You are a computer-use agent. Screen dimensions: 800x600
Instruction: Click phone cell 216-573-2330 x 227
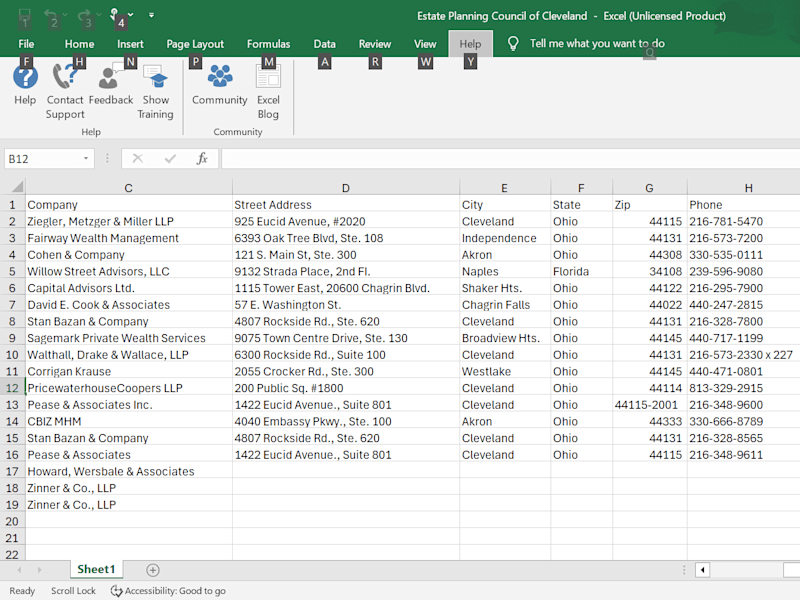(743, 355)
